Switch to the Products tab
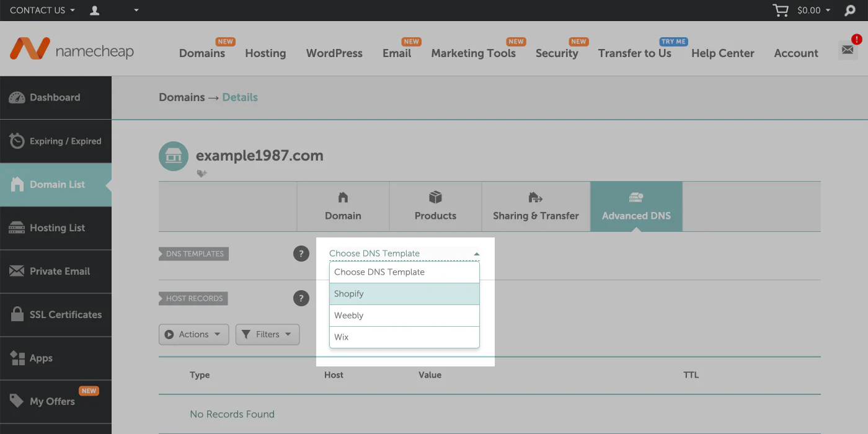The image size is (868, 434). coord(435,206)
